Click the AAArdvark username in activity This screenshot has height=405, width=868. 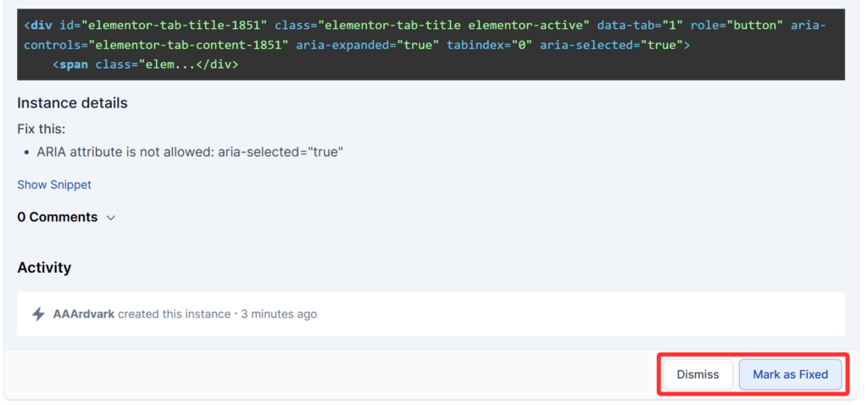(x=84, y=314)
